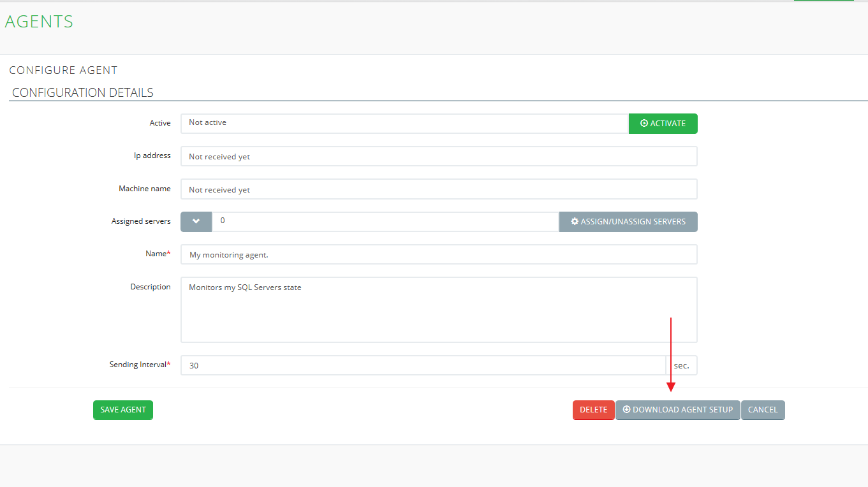Focus the Name input field
This screenshot has width=868, height=487.
(x=439, y=254)
